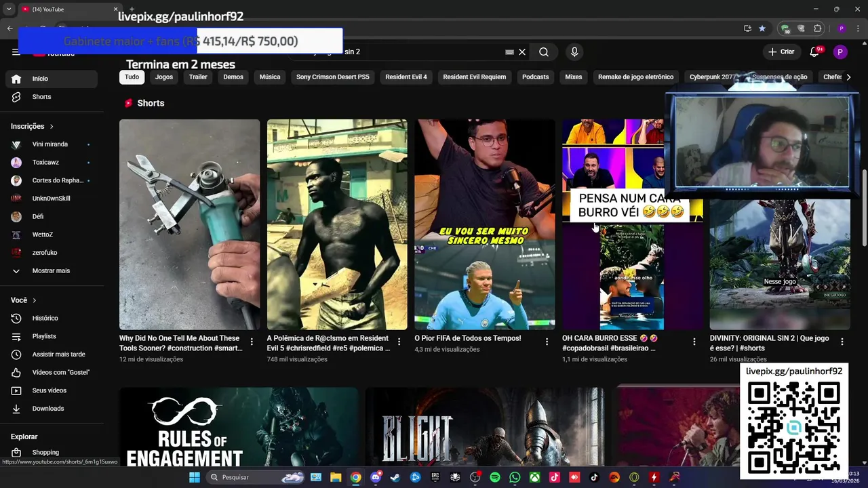Open Vini miranda channel
The height and width of the screenshot is (488, 868).
(x=52, y=144)
